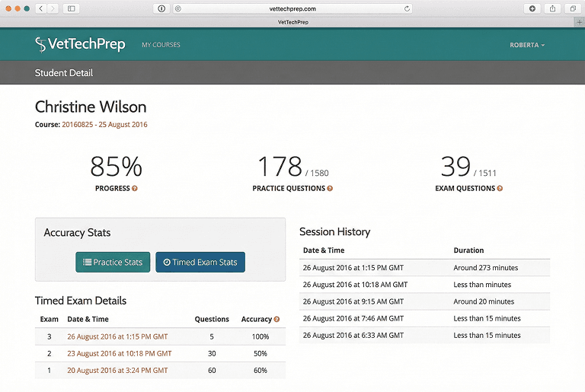Viewport: 585px width, 392px height.
Task: Click the Exam Questions help icon
Action: tap(500, 188)
